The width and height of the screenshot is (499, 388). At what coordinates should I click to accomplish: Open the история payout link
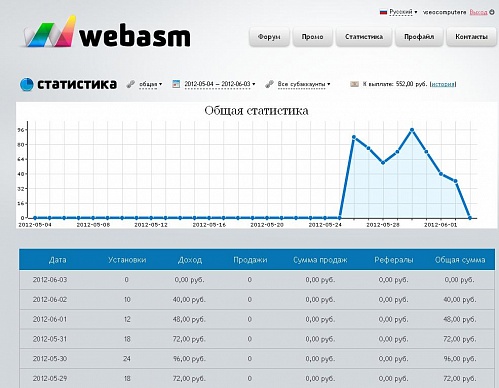point(443,84)
